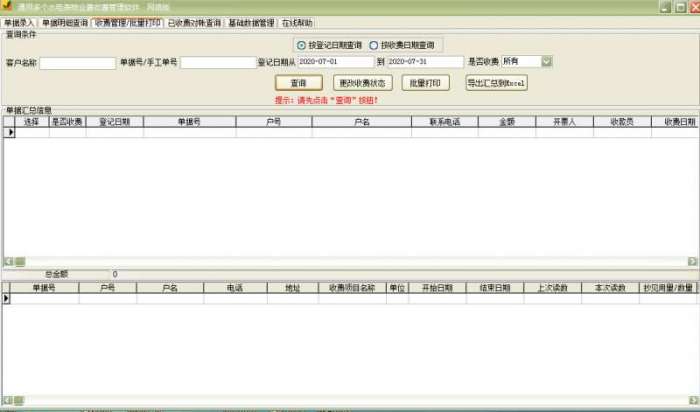Click the 导出汇总到Excel button
This screenshot has height=412, width=700.
(x=496, y=83)
